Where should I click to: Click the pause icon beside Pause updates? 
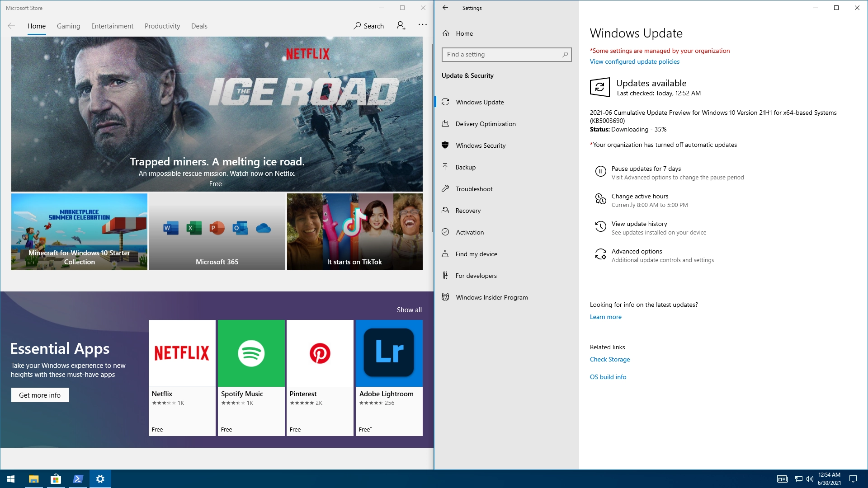(x=600, y=172)
